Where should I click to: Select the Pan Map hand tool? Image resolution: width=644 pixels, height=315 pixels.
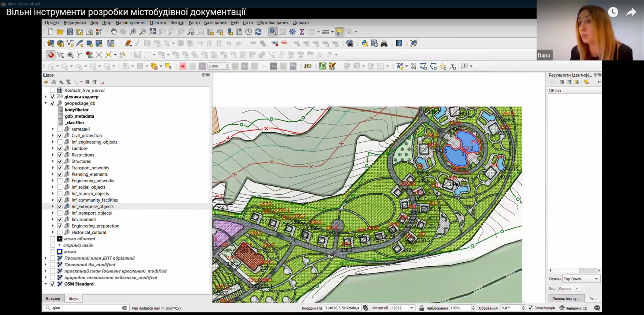114,32
